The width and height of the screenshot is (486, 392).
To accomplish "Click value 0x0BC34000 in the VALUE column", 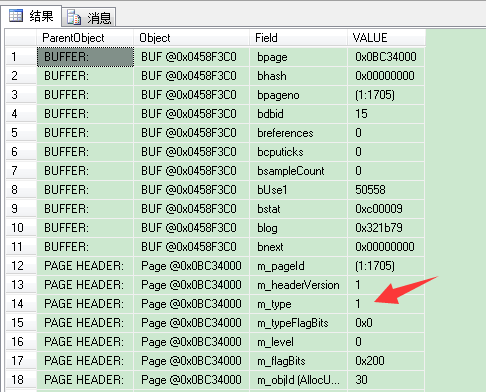I will coord(386,57).
